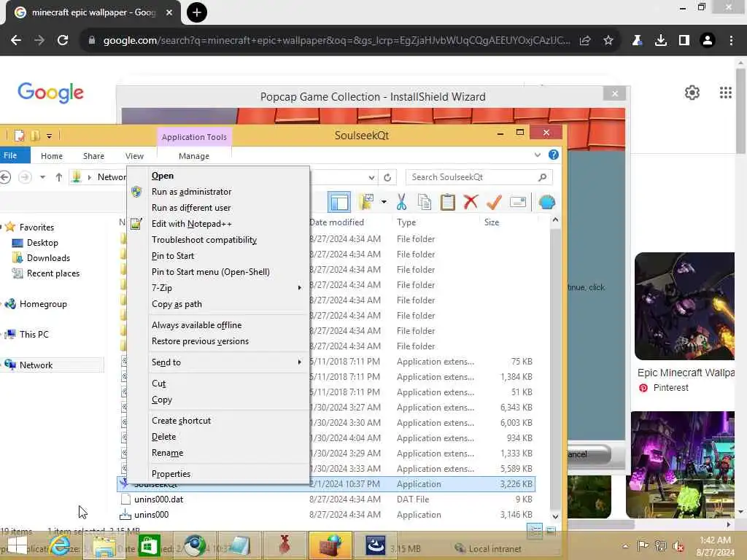Screen dimensions: 747x560
Task: Open Google apps grid
Action: tap(725, 93)
